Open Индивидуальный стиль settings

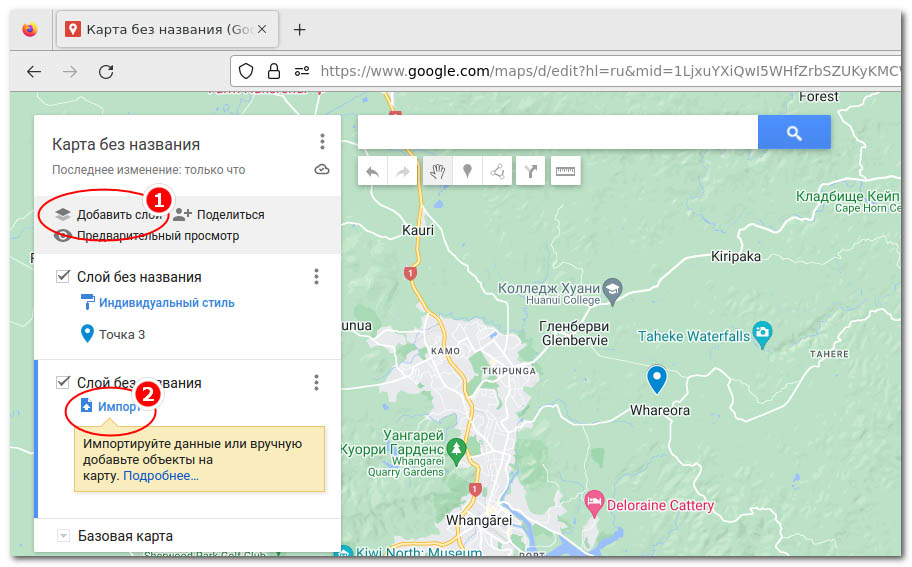[x=157, y=302]
